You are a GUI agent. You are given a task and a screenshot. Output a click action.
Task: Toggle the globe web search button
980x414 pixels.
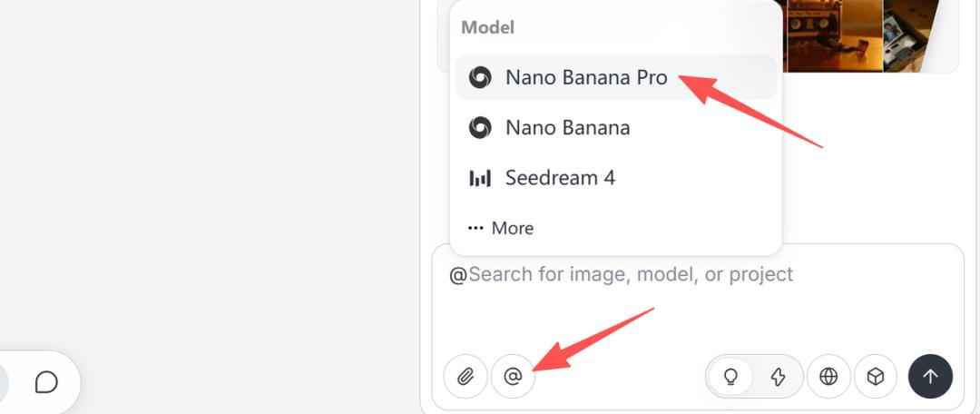pos(828,376)
